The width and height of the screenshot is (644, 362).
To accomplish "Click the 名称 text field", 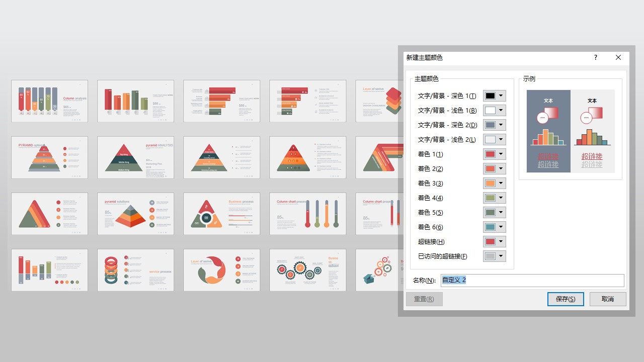I will pyautogui.click(x=532, y=281).
